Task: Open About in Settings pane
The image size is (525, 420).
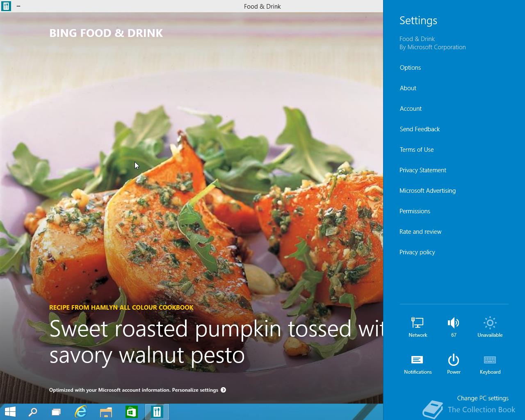Action: 408,88
